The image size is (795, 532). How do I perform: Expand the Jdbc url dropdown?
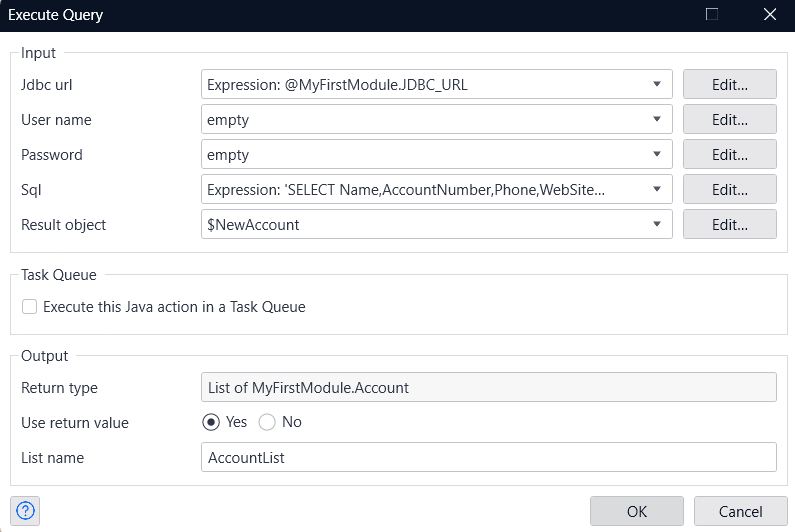657,85
